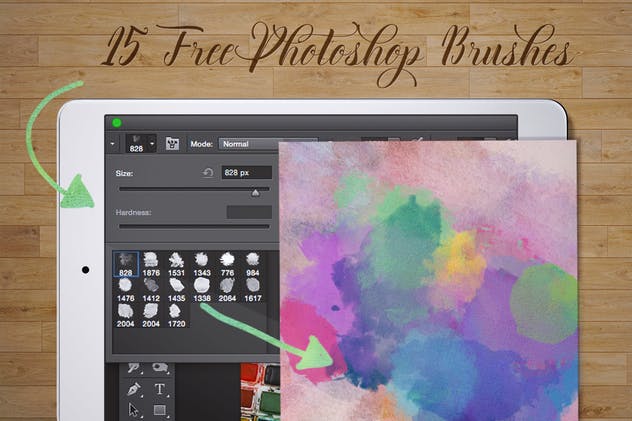This screenshot has width=632, height=421.
Task: Select the 1531 brush preset
Action: pyautogui.click(x=177, y=264)
